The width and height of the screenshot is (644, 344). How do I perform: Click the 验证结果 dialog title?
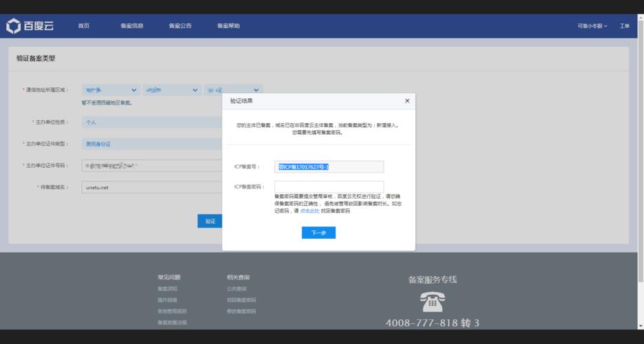242,101
